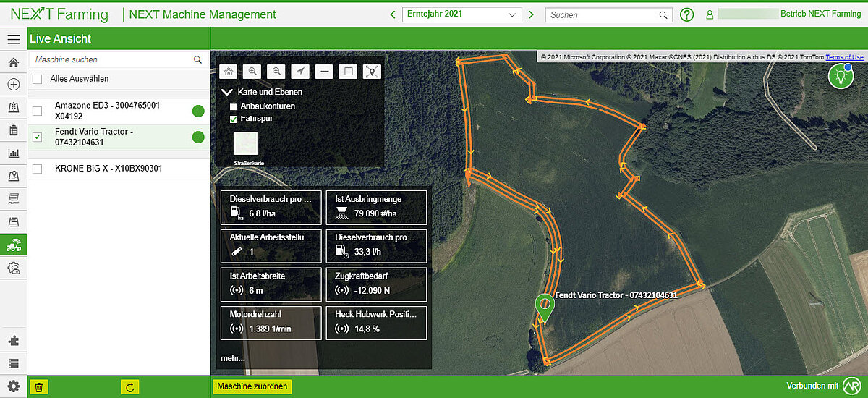The image size is (868, 398).
Task: Click the Fendt Vario green status dot
Action: pos(198,137)
